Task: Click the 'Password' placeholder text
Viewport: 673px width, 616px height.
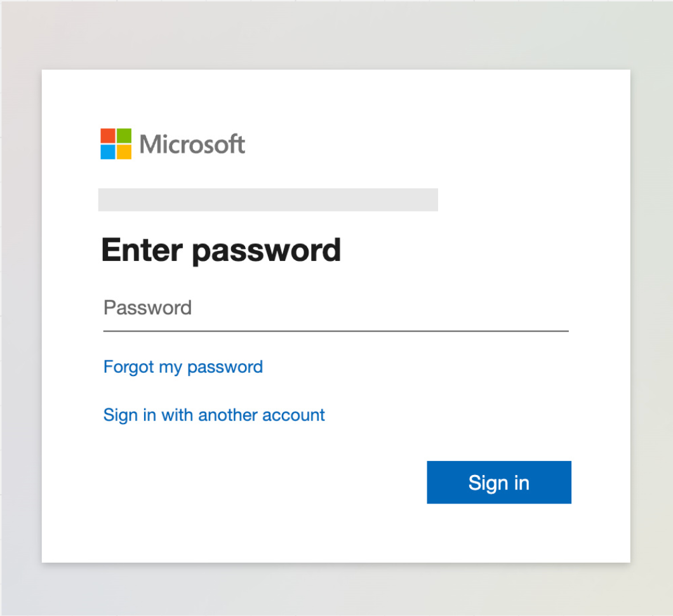Action: [147, 308]
